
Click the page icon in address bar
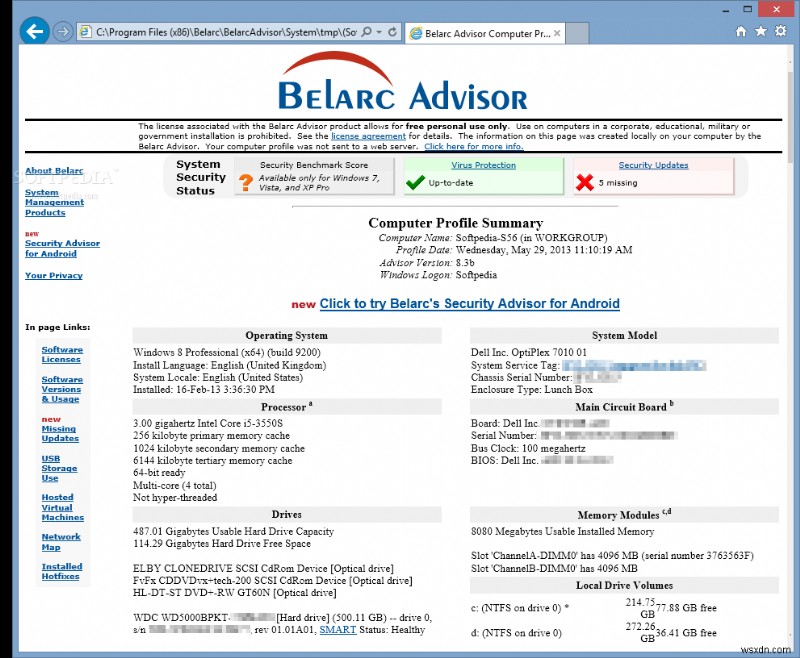click(86, 32)
